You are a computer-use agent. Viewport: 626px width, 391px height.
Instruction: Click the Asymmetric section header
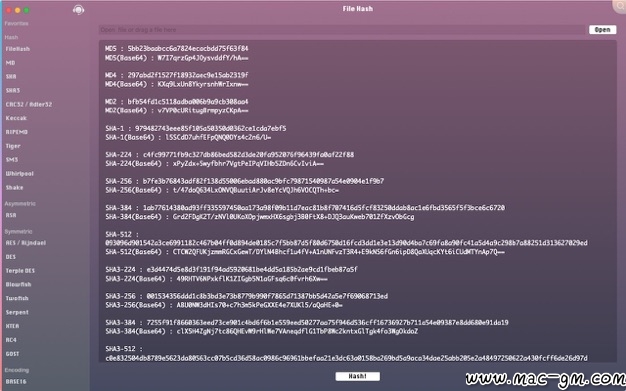[x=20, y=204]
